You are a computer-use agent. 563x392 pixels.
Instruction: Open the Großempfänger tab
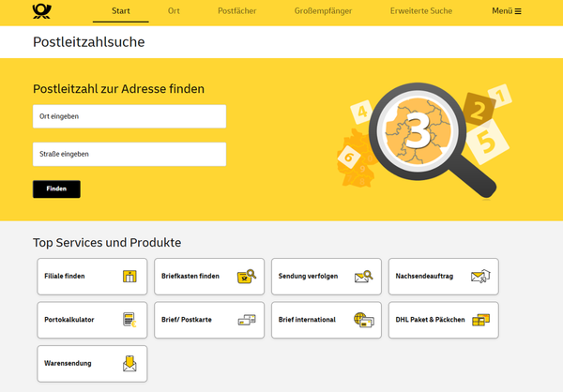pos(322,11)
